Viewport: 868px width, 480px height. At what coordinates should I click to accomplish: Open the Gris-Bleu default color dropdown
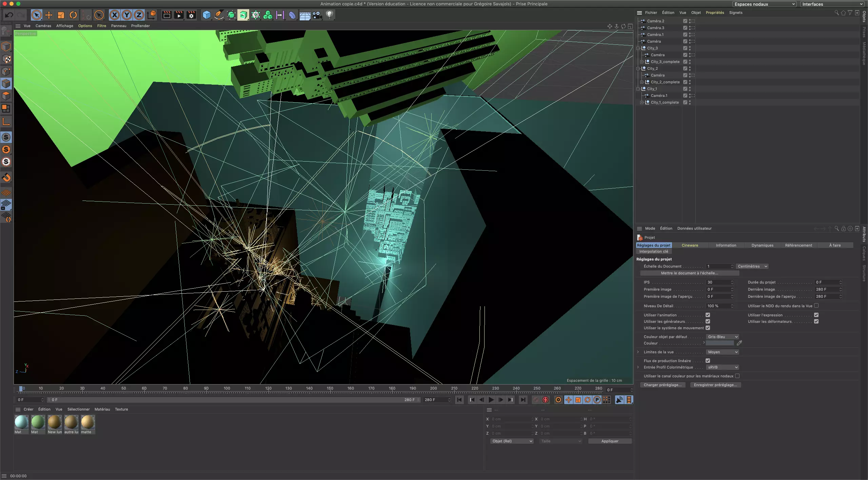tap(722, 337)
